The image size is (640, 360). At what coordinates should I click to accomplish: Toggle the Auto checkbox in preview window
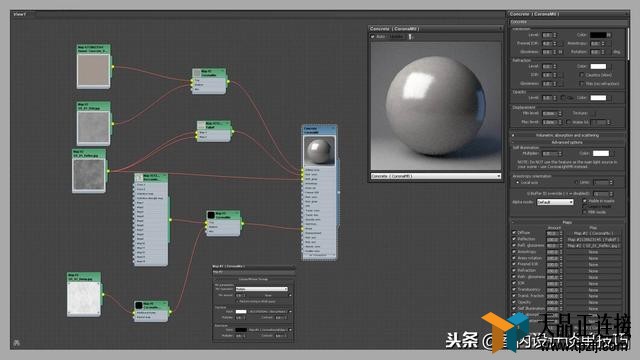373,37
